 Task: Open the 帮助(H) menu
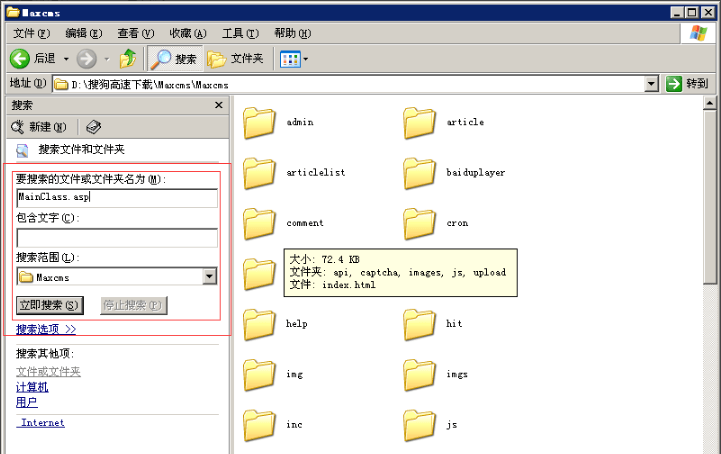(x=292, y=33)
